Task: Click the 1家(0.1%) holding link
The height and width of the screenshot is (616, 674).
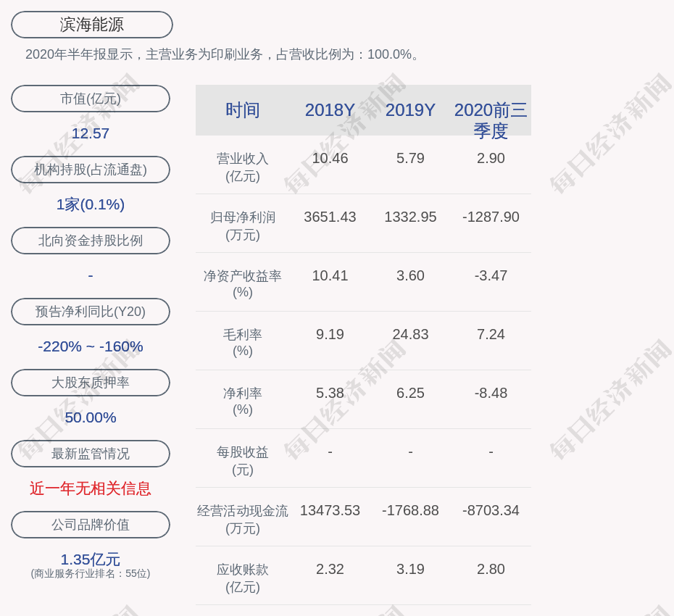Action: point(90,204)
